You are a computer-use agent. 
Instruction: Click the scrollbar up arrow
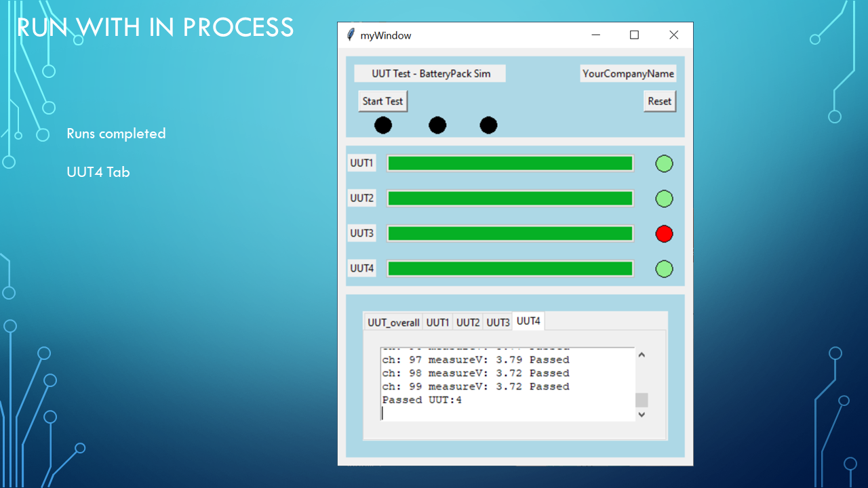(641, 354)
